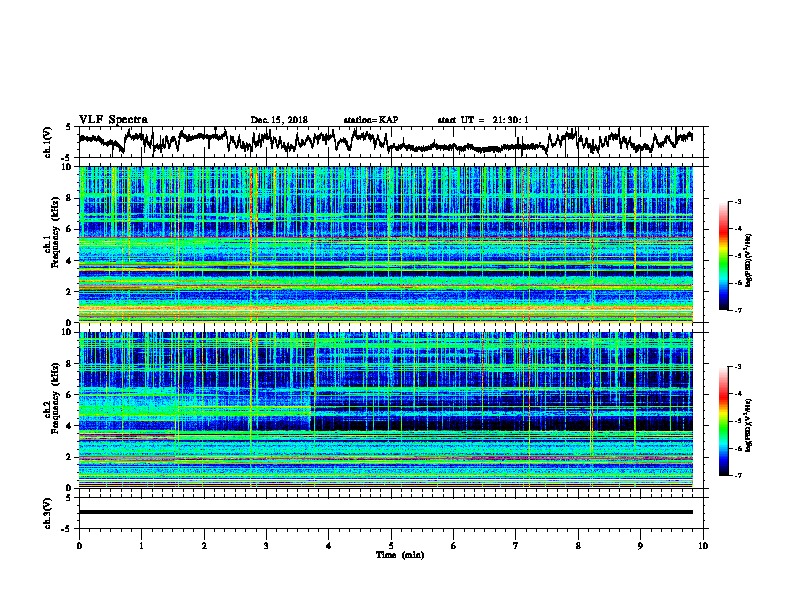This screenshot has height=612, width=792.
Task: Click the time axis tick '6'
Action: pyautogui.click(x=454, y=546)
